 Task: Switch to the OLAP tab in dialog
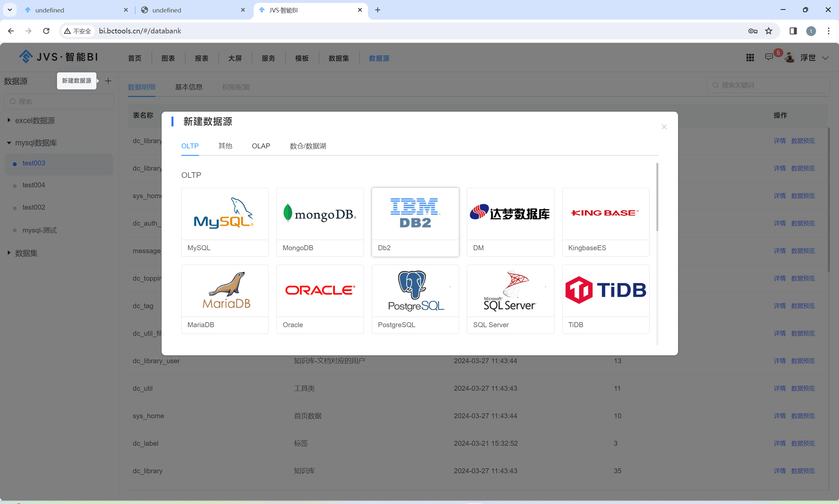point(261,146)
